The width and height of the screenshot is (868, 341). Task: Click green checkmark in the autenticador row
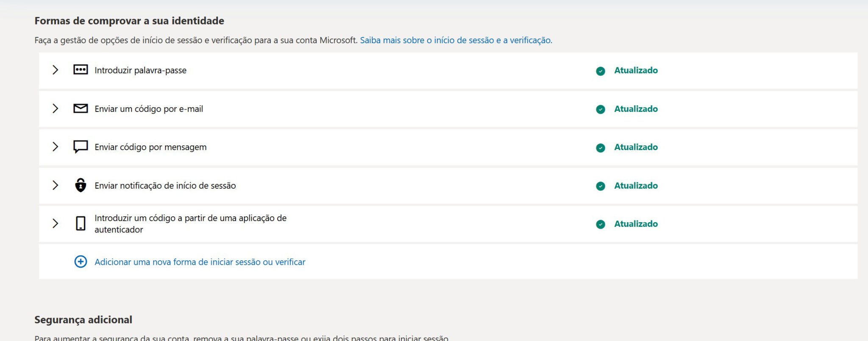[601, 224]
